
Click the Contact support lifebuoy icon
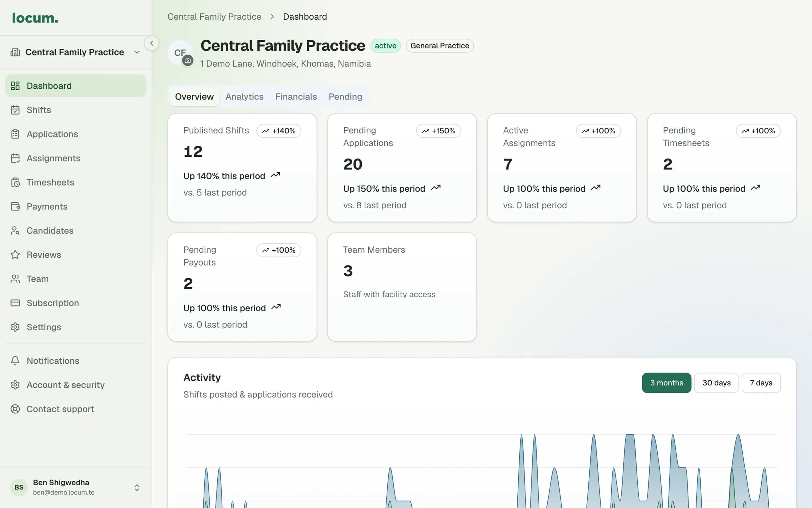[15, 409]
